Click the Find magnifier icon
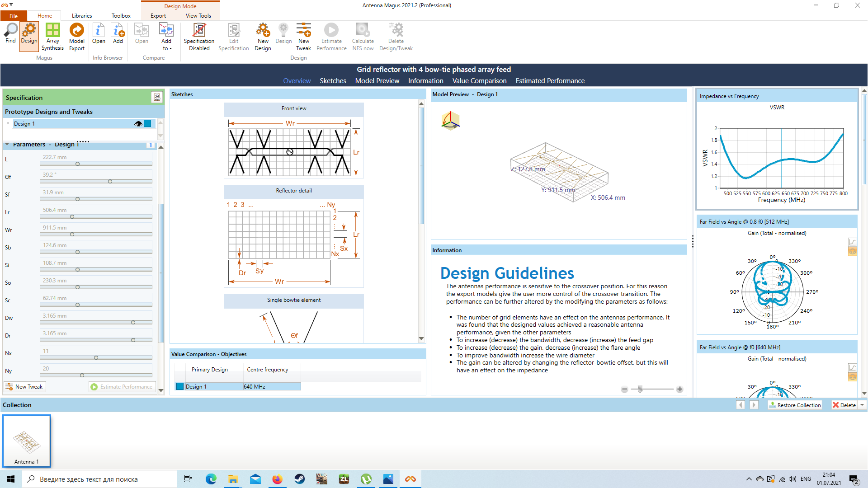Viewport: 868px width, 488px height. (x=10, y=30)
